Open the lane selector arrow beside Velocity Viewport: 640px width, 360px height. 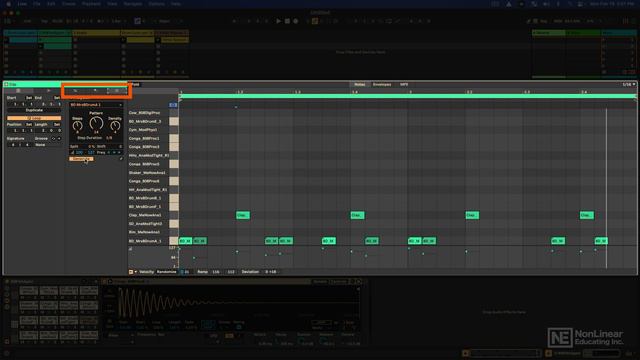point(136,272)
